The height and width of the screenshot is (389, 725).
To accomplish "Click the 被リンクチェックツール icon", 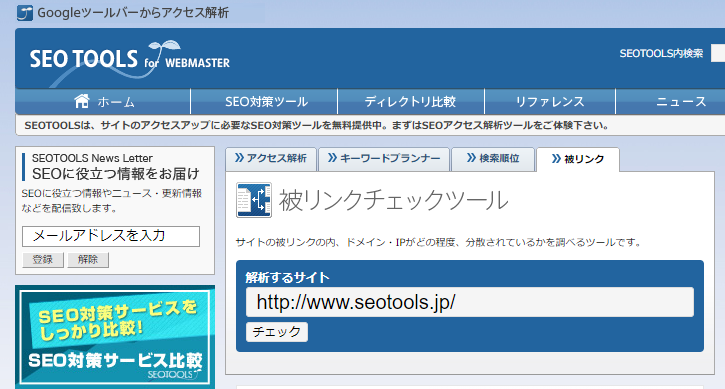I will coord(254,200).
